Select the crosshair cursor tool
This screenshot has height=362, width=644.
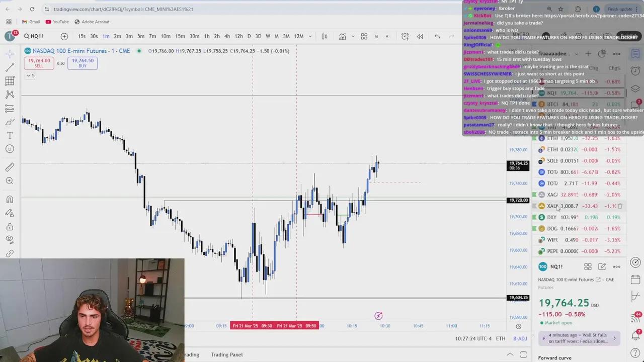point(10,54)
